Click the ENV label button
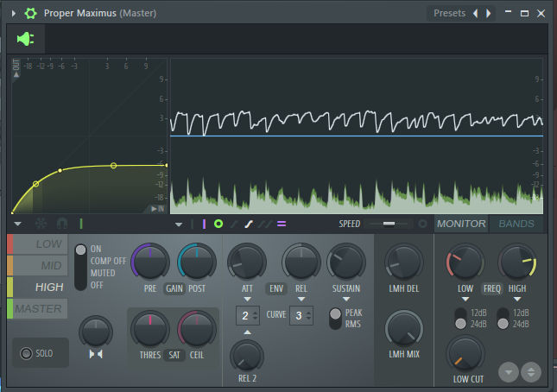Viewport: 557px width, 392px height. [x=276, y=288]
